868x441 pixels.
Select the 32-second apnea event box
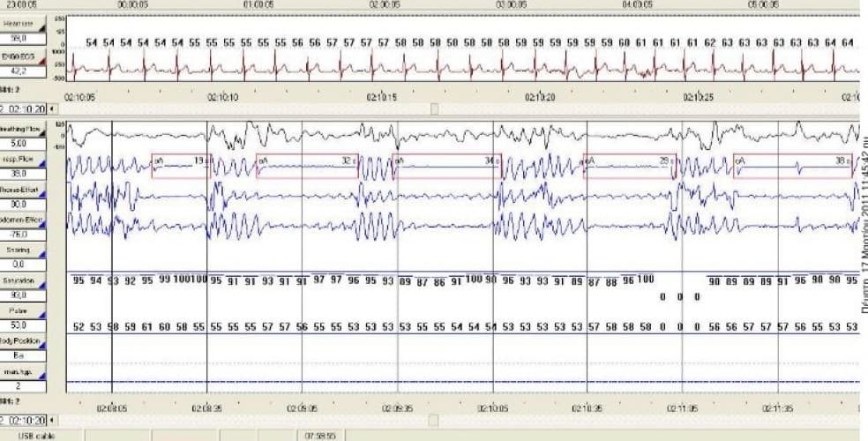[307, 166]
